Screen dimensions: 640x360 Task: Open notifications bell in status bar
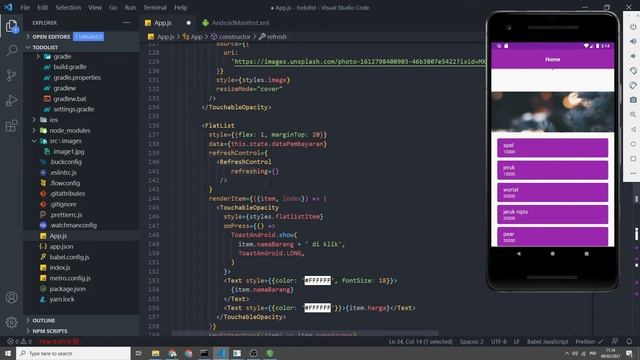coord(629,341)
